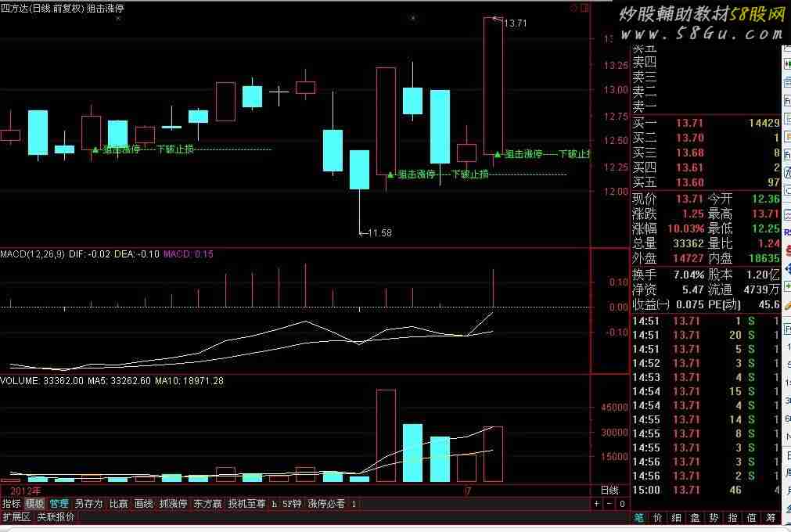Click the 买一 bid price 13.71
791x532 pixels.
(689, 123)
